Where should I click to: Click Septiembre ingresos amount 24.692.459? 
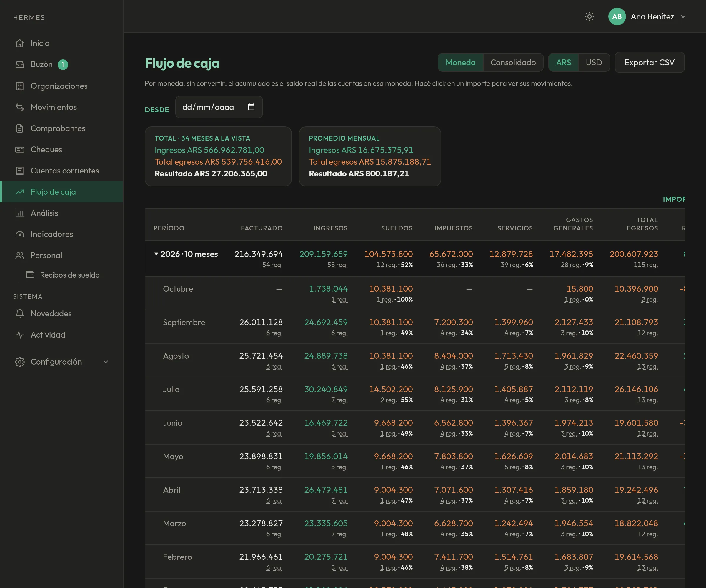click(326, 322)
